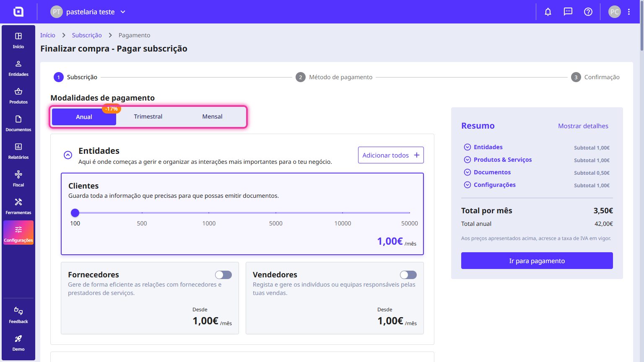Viewport: 644px width, 362px height.
Task: Click the PT company avatar
Action: click(57, 12)
